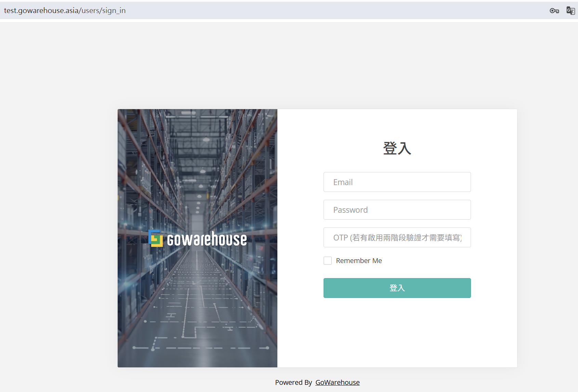
Task: Click the large 登入 heading
Action: pos(397,148)
